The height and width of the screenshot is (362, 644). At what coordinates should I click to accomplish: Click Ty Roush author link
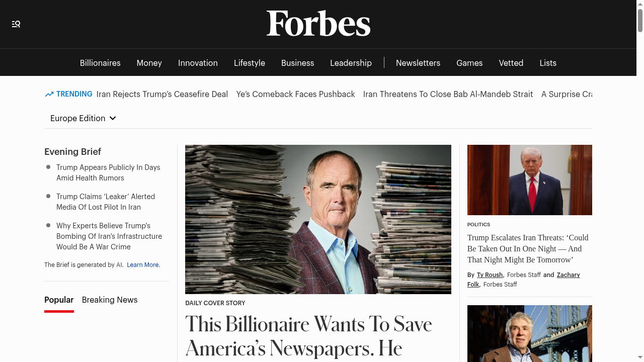coord(490,275)
